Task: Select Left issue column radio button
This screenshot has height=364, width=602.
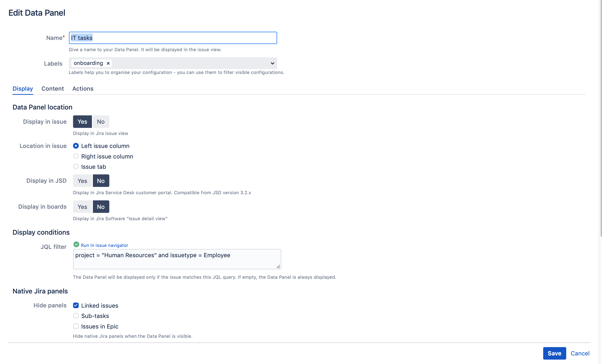Action: pyautogui.click(x=76, y=146)
